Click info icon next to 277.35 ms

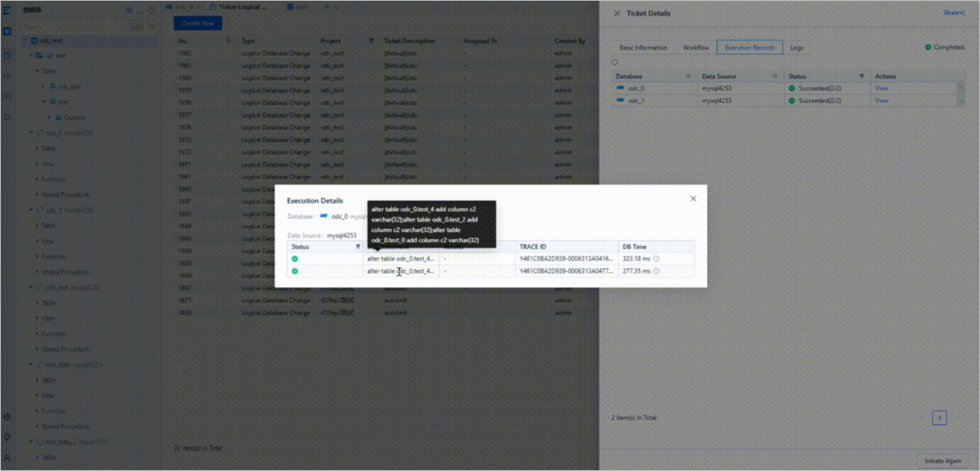(657, 271)
